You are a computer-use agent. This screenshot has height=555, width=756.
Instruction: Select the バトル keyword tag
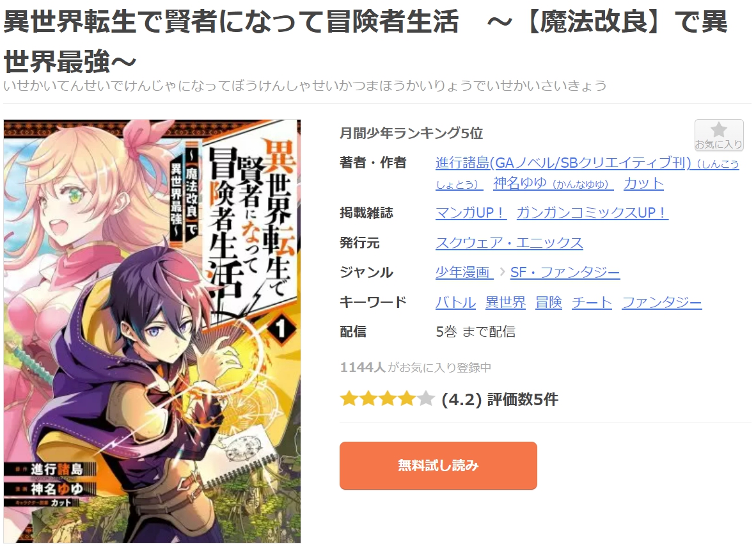coord(455,302)
